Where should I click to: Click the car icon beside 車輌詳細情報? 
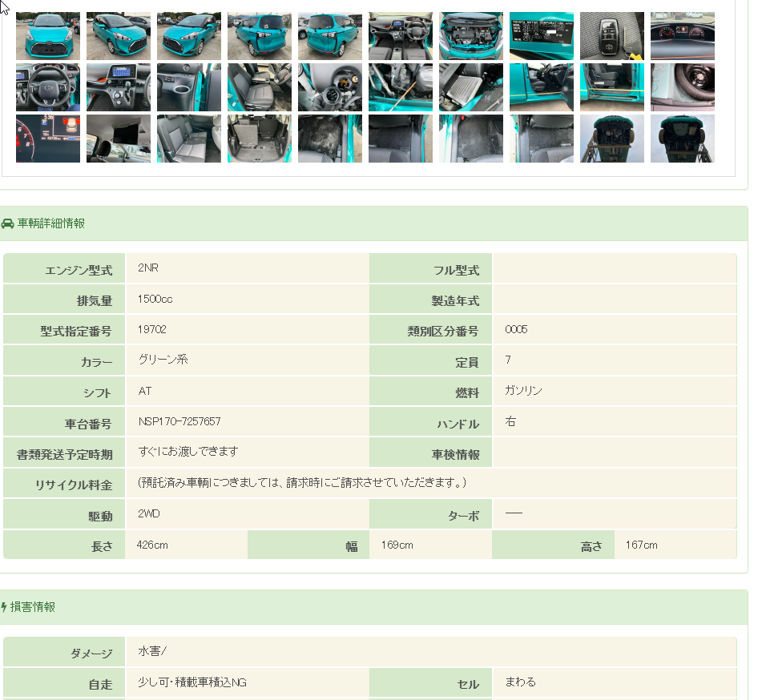coord(7,223)
